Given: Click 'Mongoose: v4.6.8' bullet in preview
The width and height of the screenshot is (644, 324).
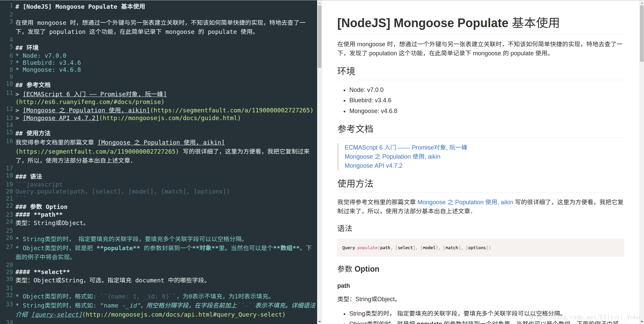Looking at the screenshot, I should pos(373,111).
